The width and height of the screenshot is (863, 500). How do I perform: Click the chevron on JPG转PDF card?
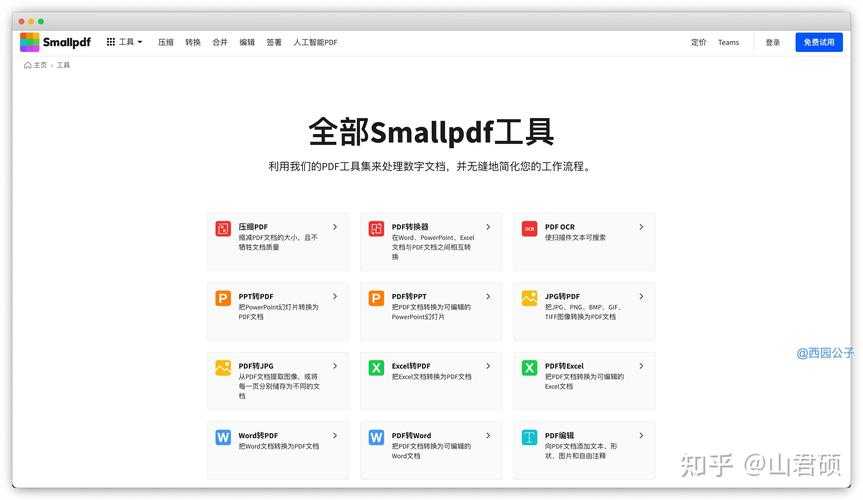tap(641, 296)
